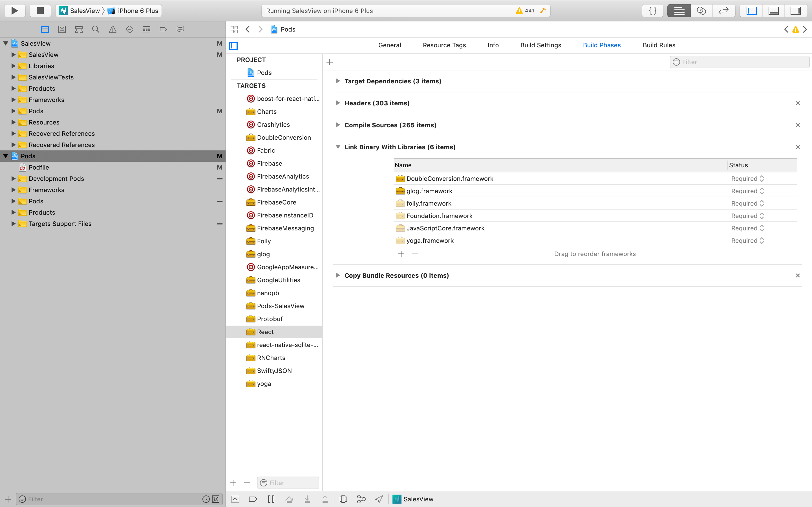Image resolution: width=812 pixels, height=507 pixels.
Task: Run the SalesView scheme
Action: (14, 10)
